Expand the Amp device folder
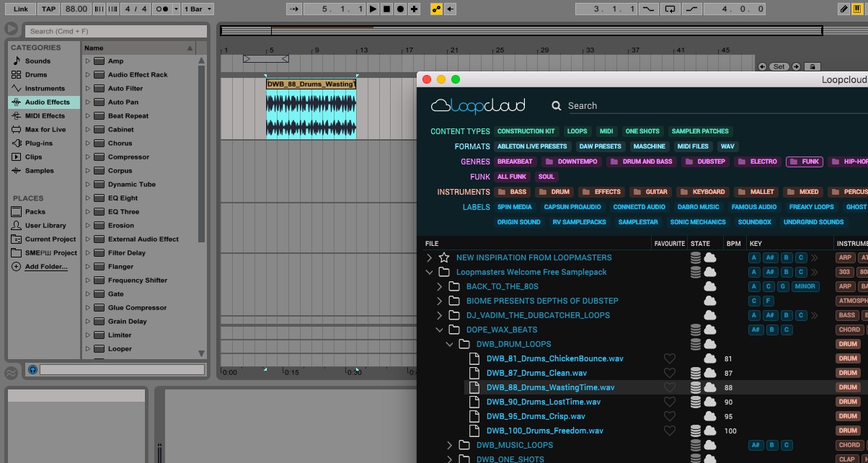The image size is (868, 463). point(88,61)
